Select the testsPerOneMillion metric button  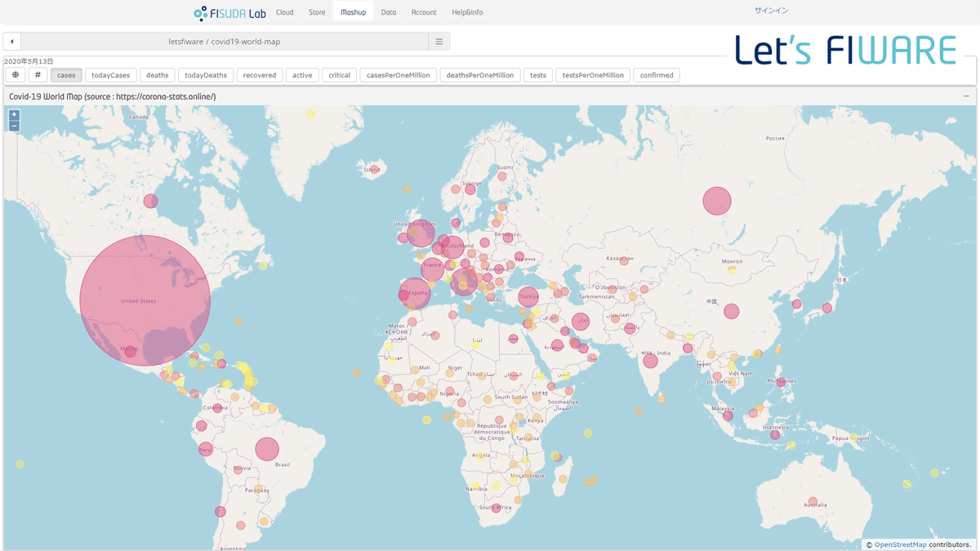(x=593, y=75)
